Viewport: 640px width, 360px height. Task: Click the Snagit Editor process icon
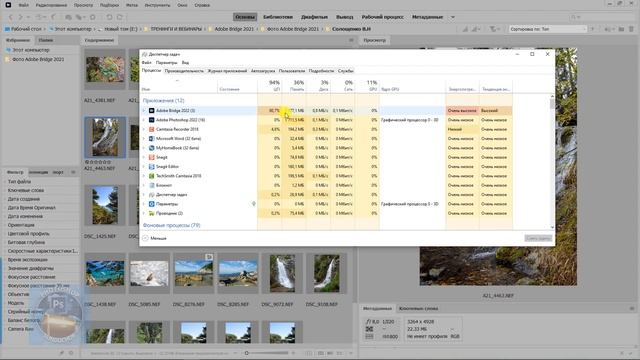(x=151, y=167)
